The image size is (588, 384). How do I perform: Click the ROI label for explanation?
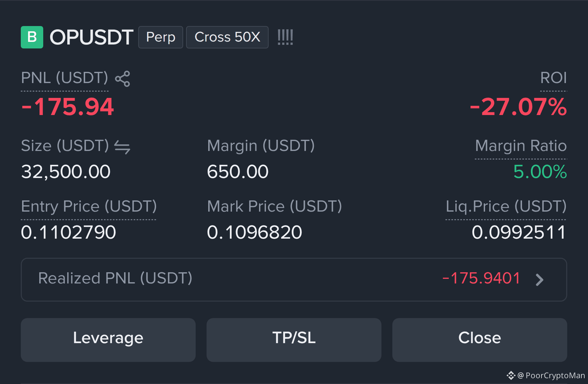[553, 78]
